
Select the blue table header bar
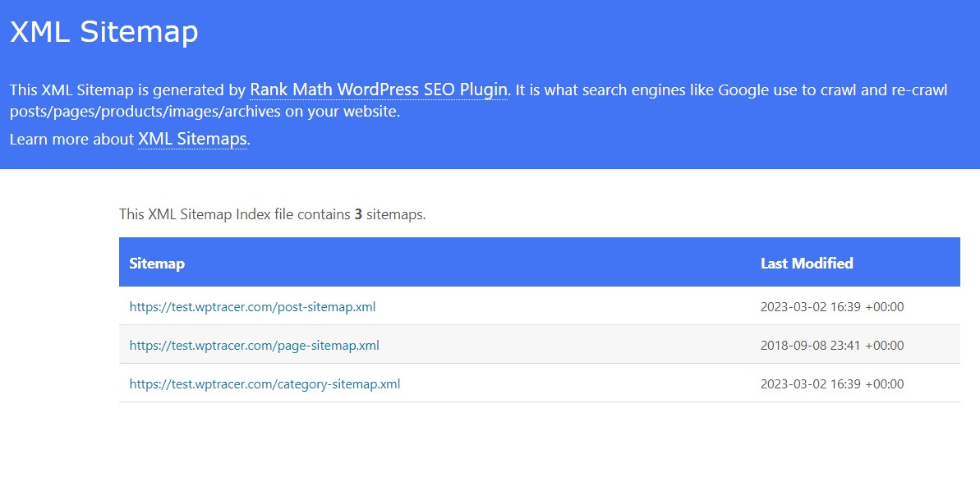point(539,261)
